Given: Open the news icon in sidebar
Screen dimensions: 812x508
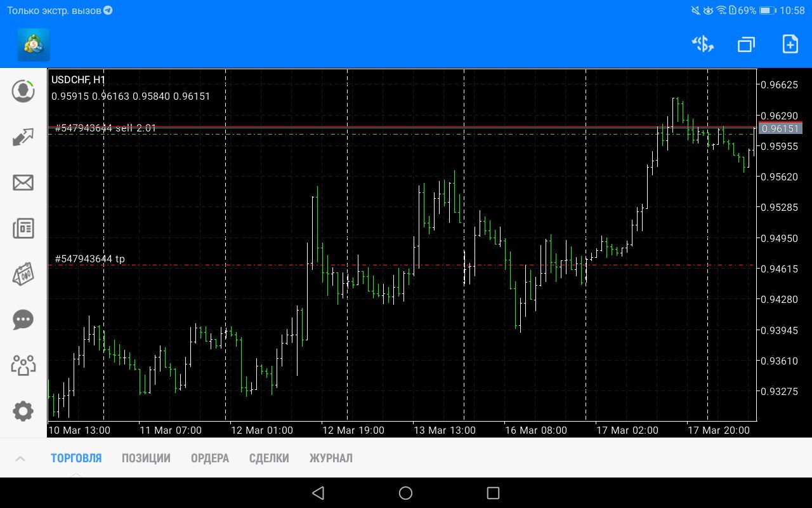Looking at the screenshot, I should 23,228.
